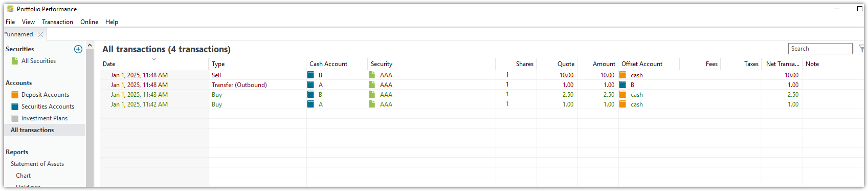
Task: Click the sidebar scroll up arrow
Action: [x=90, y=45]
